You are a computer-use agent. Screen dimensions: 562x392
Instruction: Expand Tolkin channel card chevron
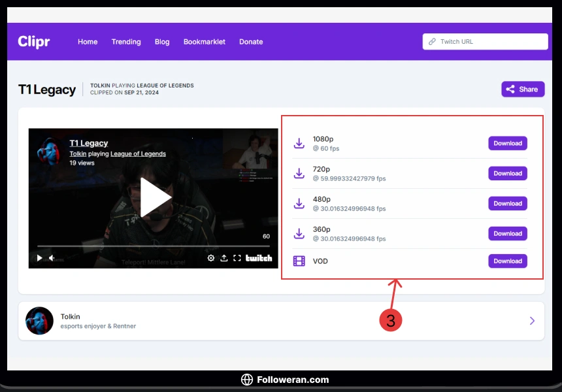532,321
